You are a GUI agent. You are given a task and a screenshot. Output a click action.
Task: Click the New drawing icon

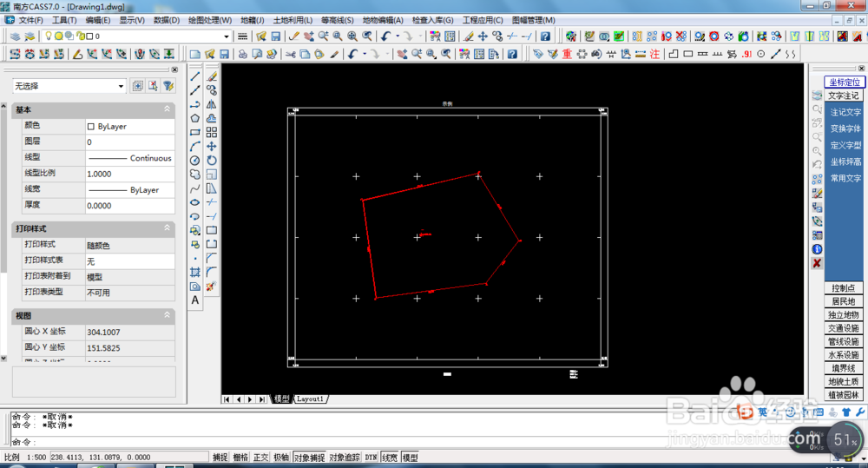194,55
